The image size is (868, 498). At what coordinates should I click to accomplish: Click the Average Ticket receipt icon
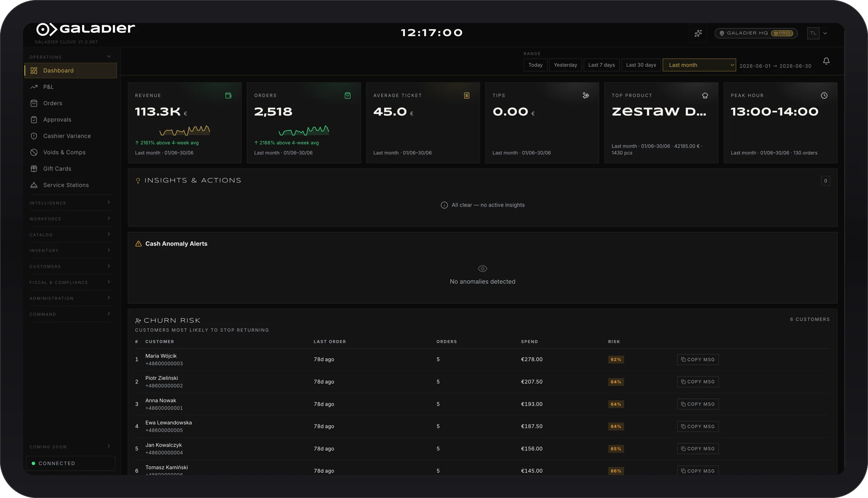point(467,95)
